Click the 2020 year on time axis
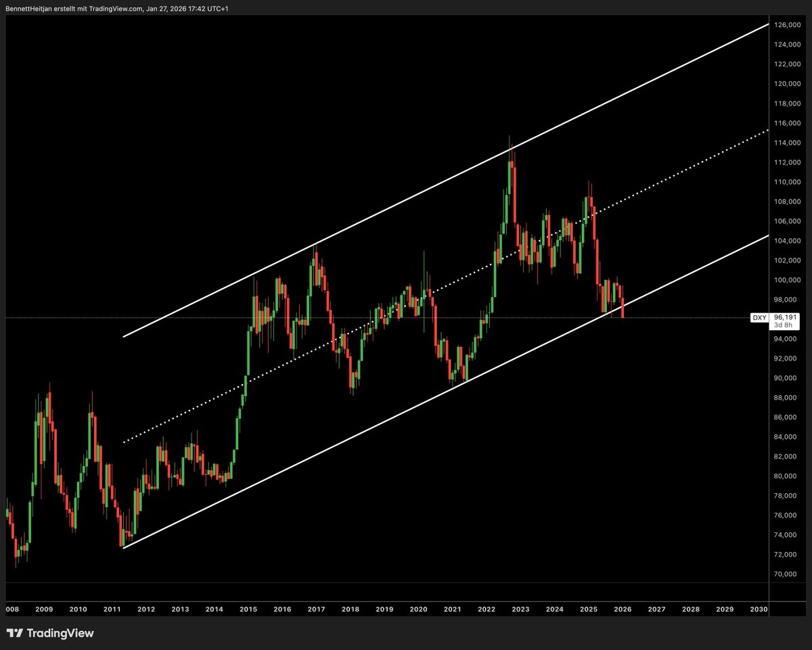 pyautogui.click(x=418, y=609)
